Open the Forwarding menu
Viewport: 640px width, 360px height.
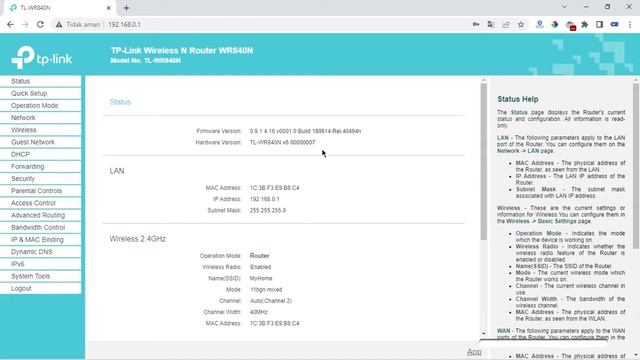point(40,167)
